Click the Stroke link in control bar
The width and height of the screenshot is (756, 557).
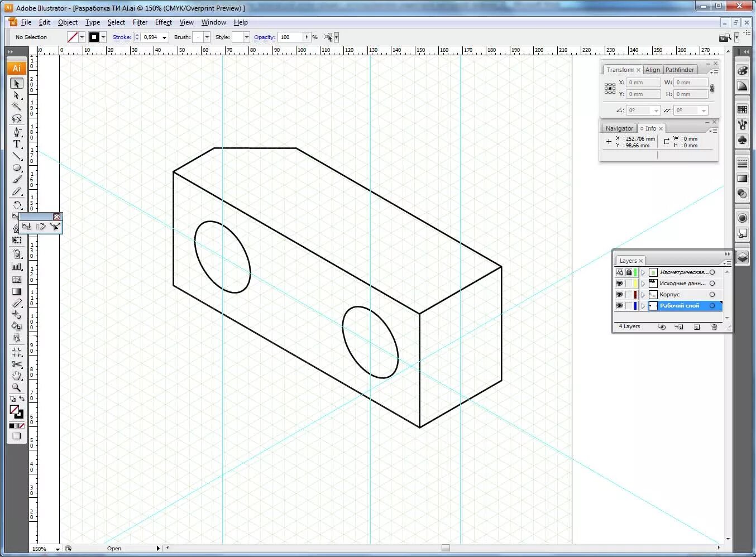(x=122, y=37)
